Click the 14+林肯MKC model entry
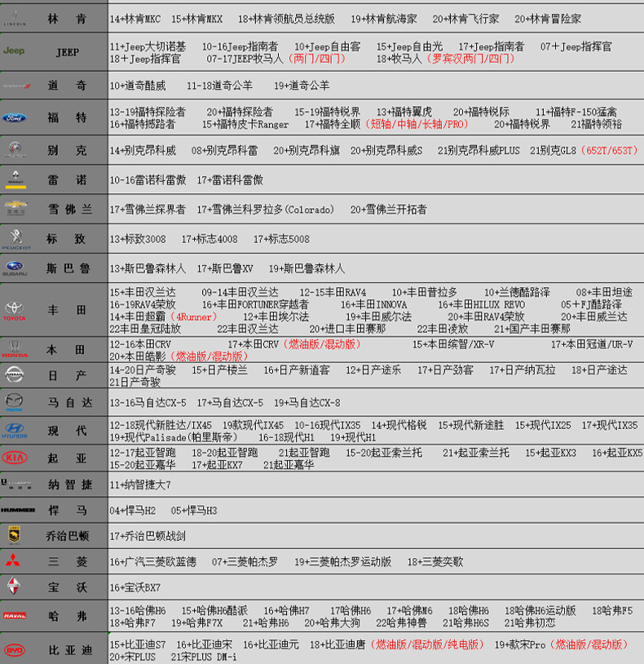Image resolution: width=644 pixels, height=664 pixels. pos(135,19)
